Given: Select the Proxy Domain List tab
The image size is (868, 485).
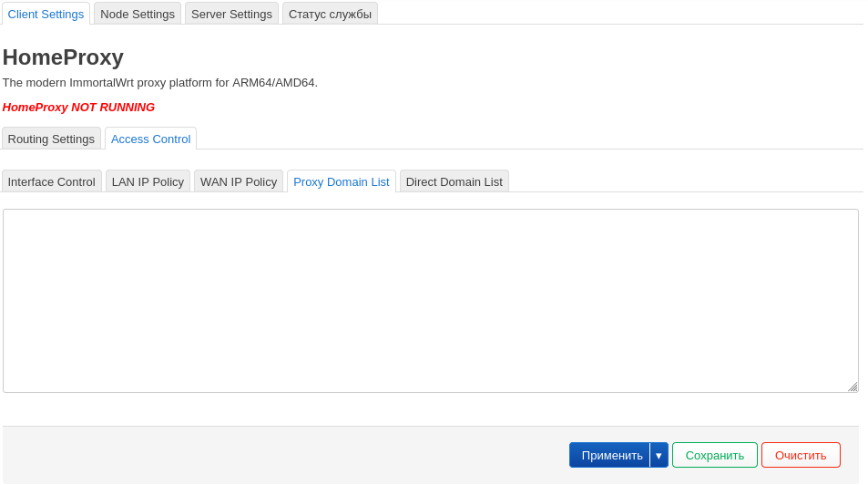Looking at the screenshot, I should (342, 181).
